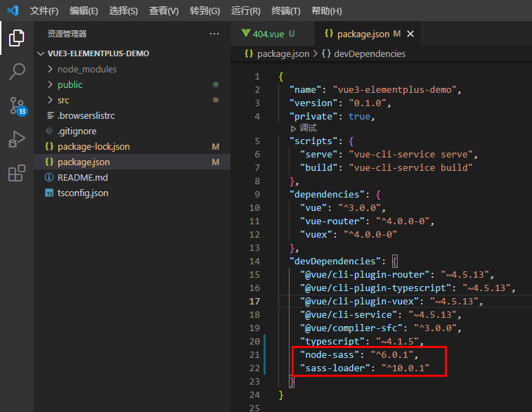532x412 pixels.
Task: Click the "build" key on line 7
Action: coord(318,167)
